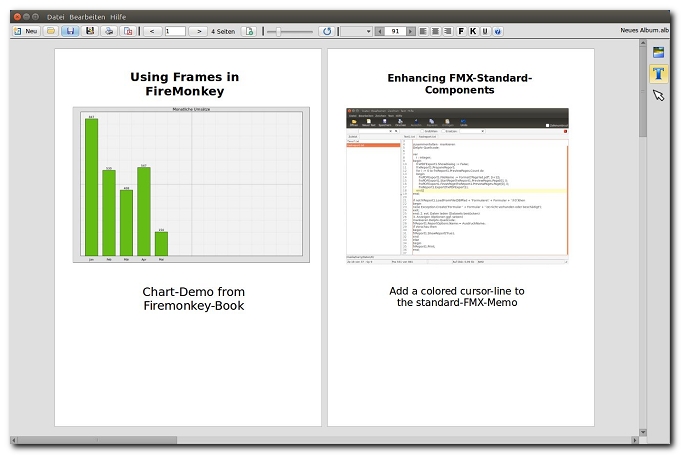Toggle bold formatting with F button
The height and width of the screenshot is (455, 681).
(x=461, y=31)
